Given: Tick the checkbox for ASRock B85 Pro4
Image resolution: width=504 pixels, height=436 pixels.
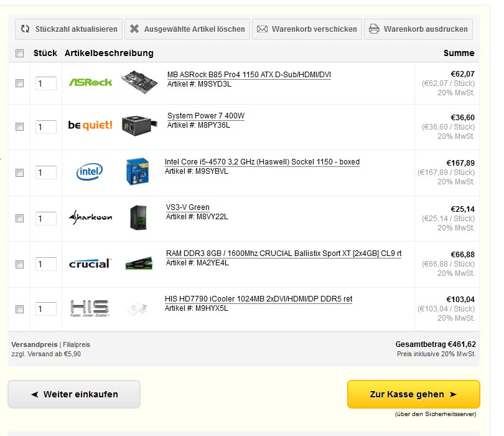Looking at the screenshot, I should (x=20, y=83).
